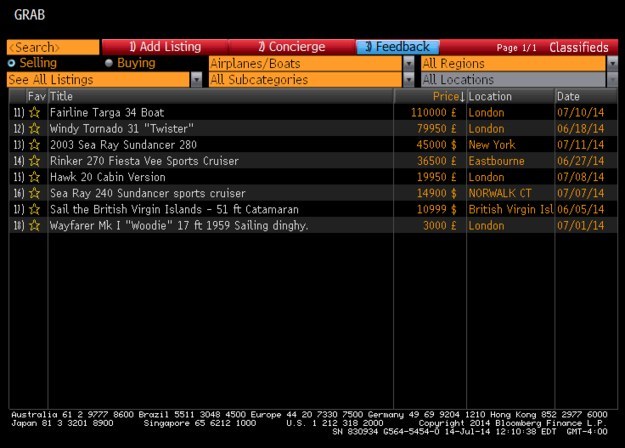625x448 pixels.
Task: Click into the Search field
Action: point(52,47)
